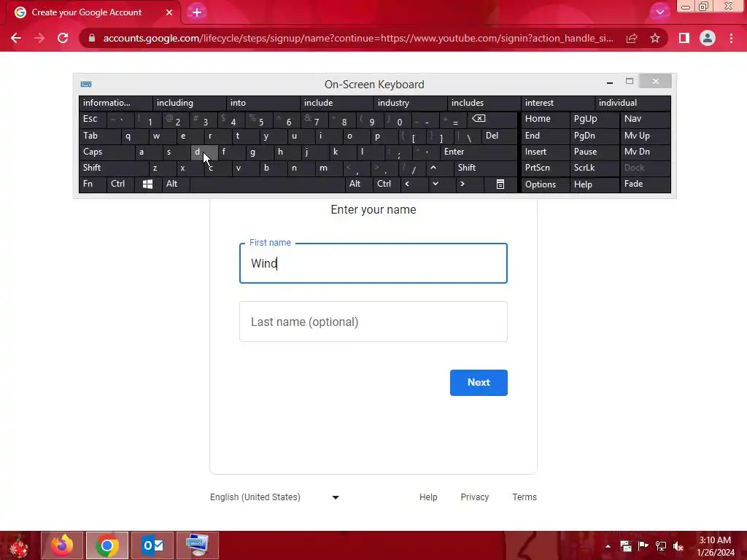This screenshot has height=560, width=747.
Task: Click the context menu key on keyboard
Action: [x=500, y=184]
